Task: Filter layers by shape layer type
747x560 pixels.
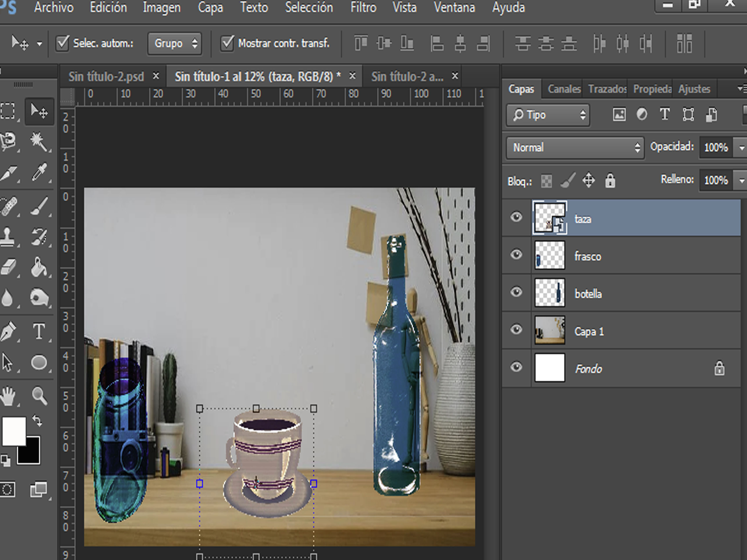Action: point(688,114)
